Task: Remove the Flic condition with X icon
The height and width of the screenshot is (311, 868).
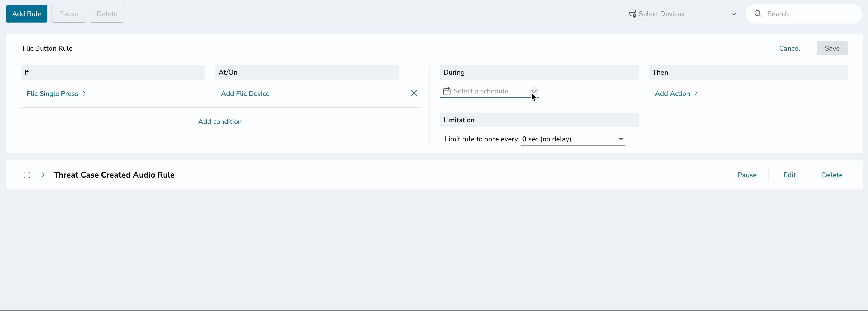Action: pos(414,93)
